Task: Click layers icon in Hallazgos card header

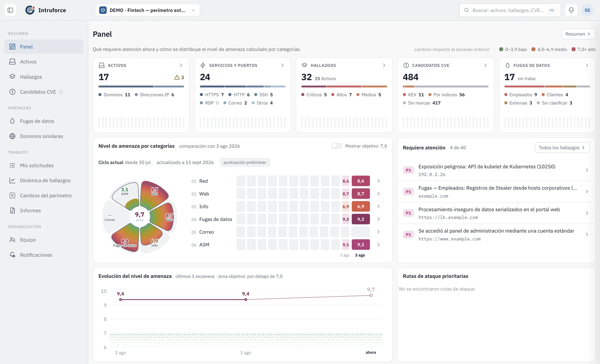Action: click(x=304, y=65)
